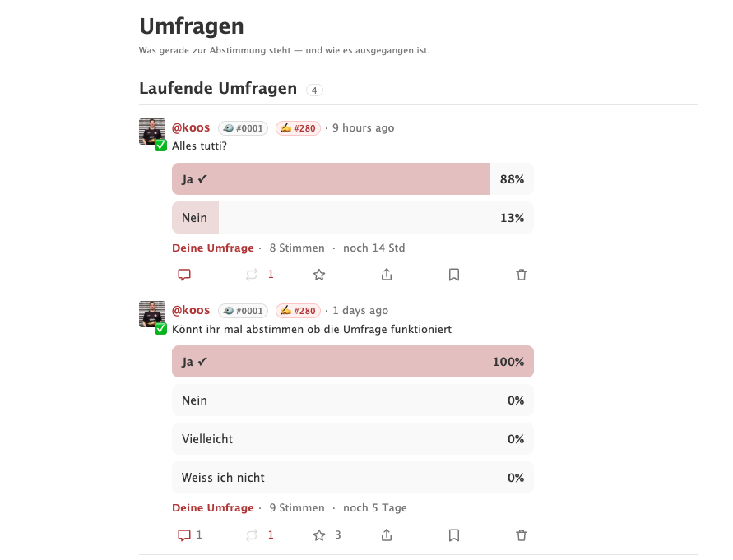Open koos avatar on second poll
Image resolution: width=733 pixels, height=560 pixels.
152,314
